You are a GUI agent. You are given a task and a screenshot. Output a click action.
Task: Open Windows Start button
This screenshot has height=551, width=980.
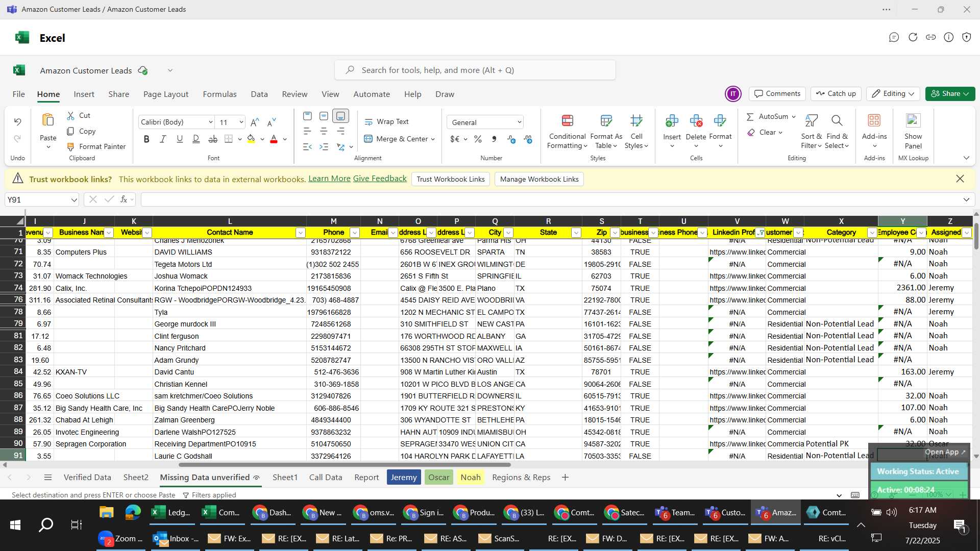[15, 525]
